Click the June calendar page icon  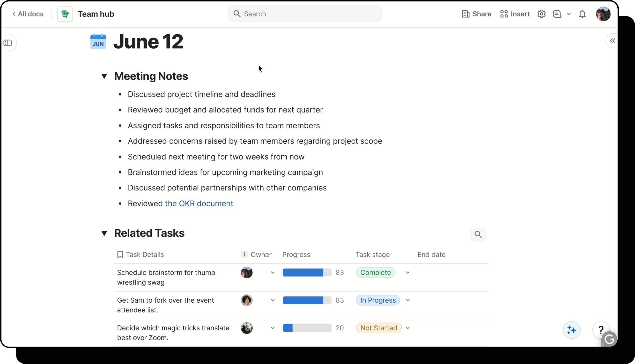pyautogui.click(x=98, y=42)
